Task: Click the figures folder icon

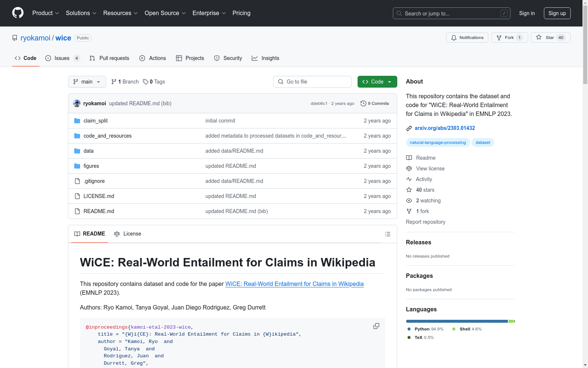Action: 77,166
